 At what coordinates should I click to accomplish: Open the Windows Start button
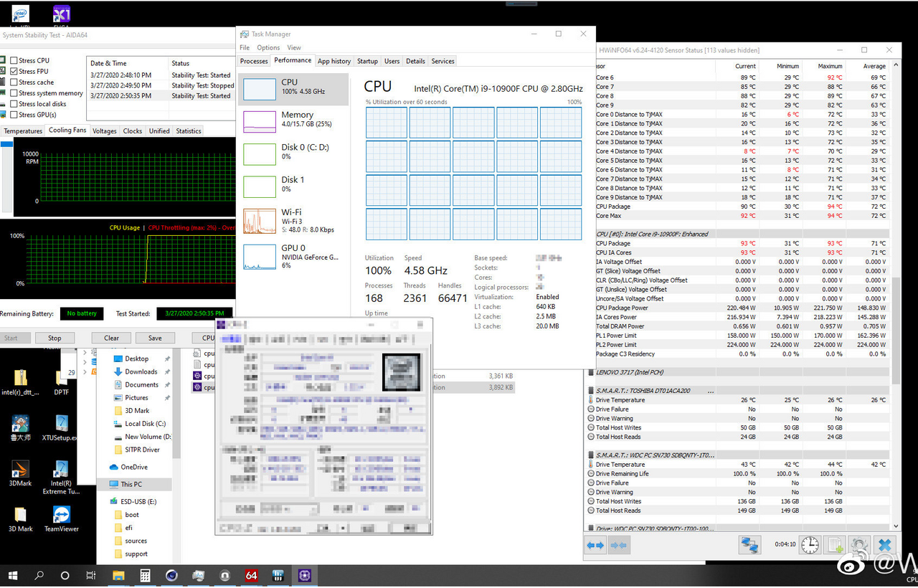14,575
